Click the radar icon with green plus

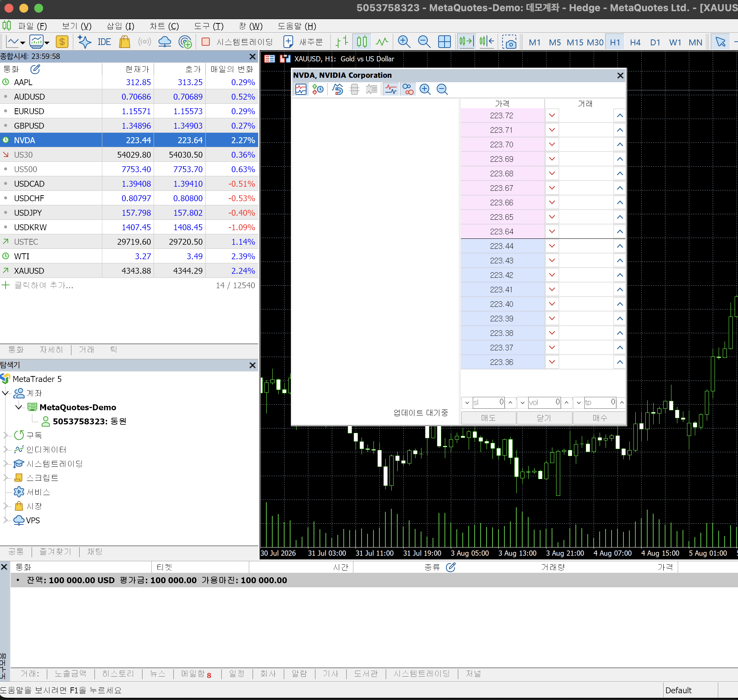[185, 42]
